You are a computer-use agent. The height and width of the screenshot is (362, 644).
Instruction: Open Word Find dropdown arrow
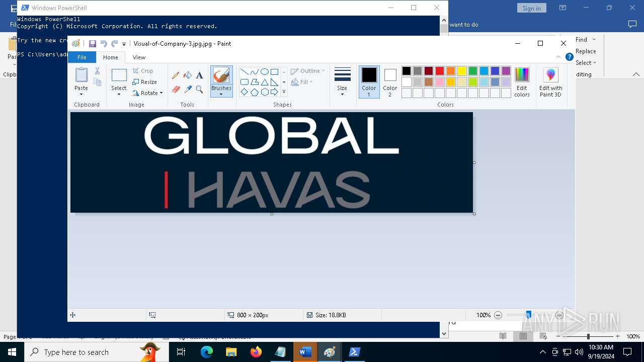click(594, 40)
